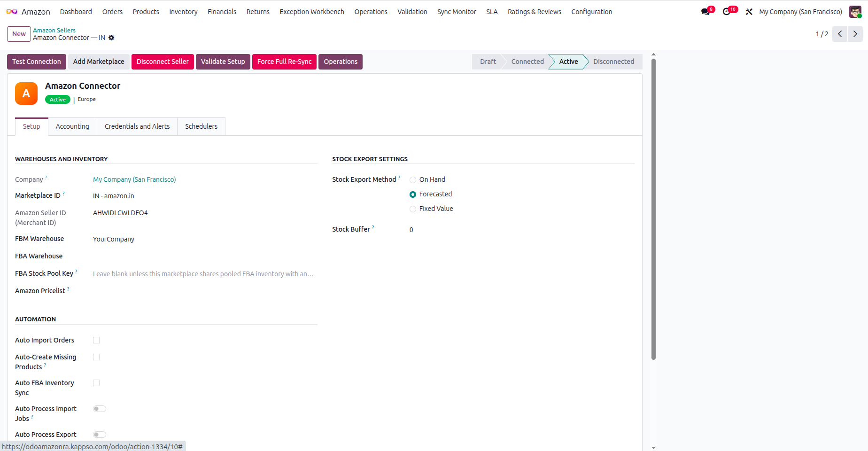
Task: Open the SLA menu
Action: point(492,12)
